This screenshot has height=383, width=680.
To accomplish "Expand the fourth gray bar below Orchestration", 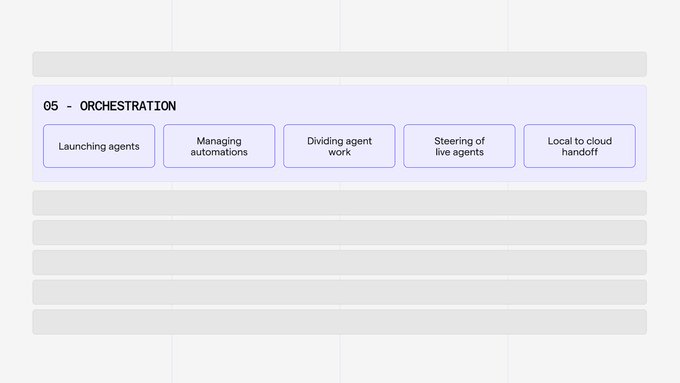I will (x=340, y=292).
